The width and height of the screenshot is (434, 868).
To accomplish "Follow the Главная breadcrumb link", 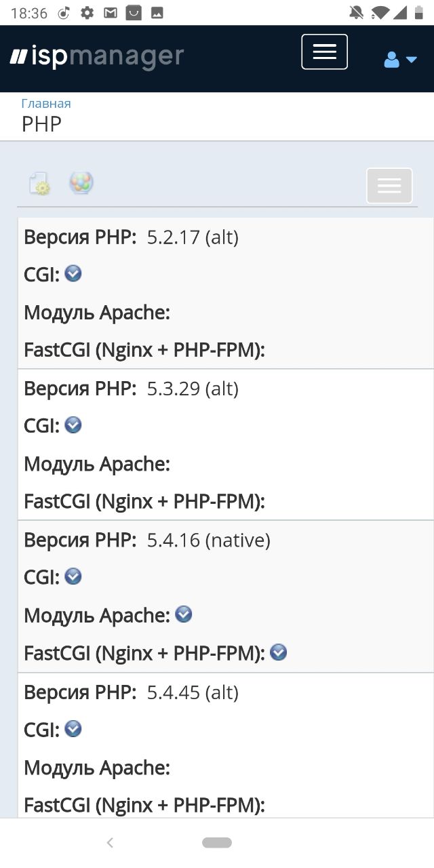I will (46, 104).
